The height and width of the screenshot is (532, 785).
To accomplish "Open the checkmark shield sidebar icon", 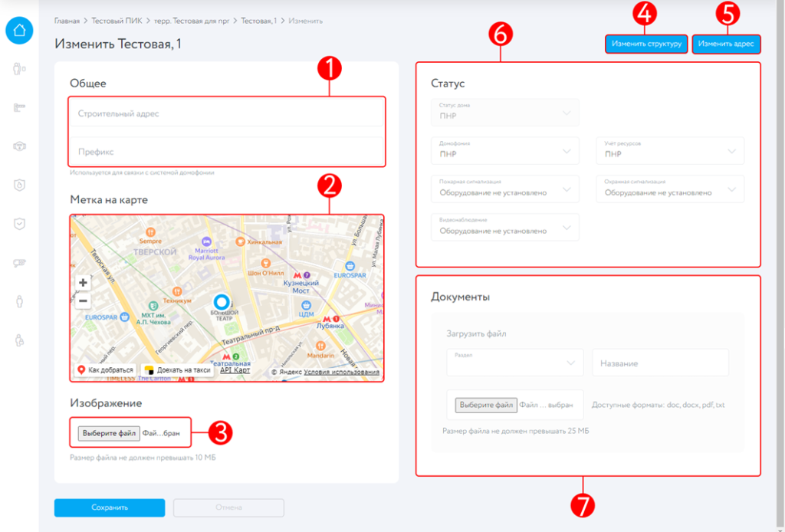I will pos(19,224).
